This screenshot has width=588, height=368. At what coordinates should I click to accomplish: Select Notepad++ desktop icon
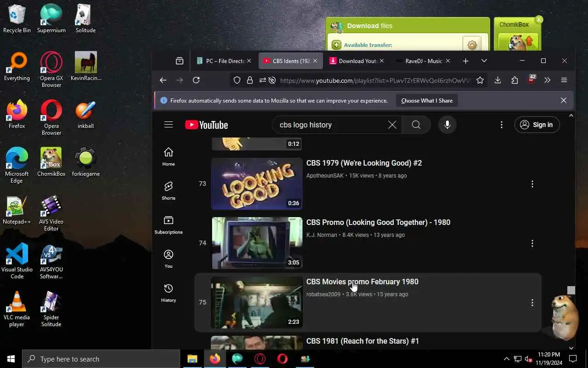17,210
